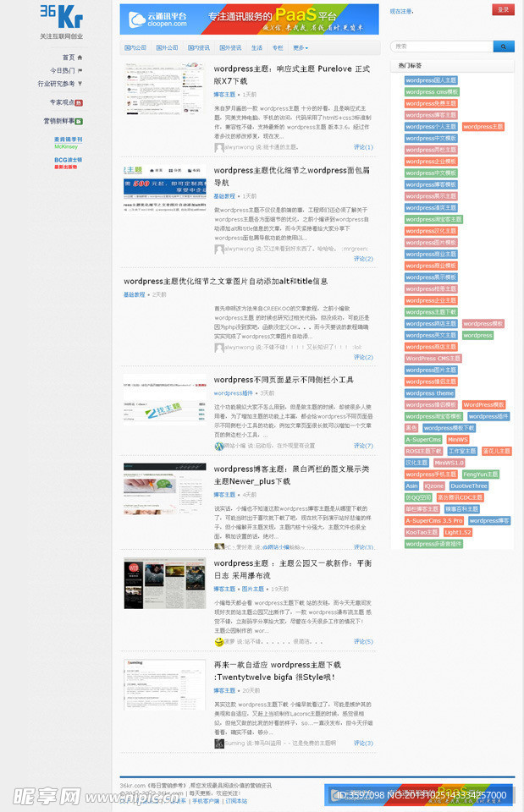524x812 pixels.
Task: Switch to the 生活 tab
Action: tap(257, 47)
